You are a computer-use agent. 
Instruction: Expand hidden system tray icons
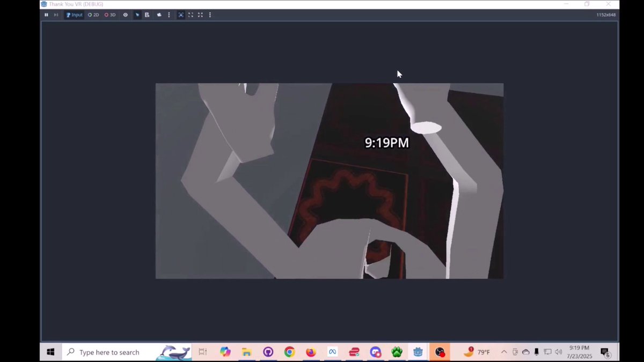(504, 352)
